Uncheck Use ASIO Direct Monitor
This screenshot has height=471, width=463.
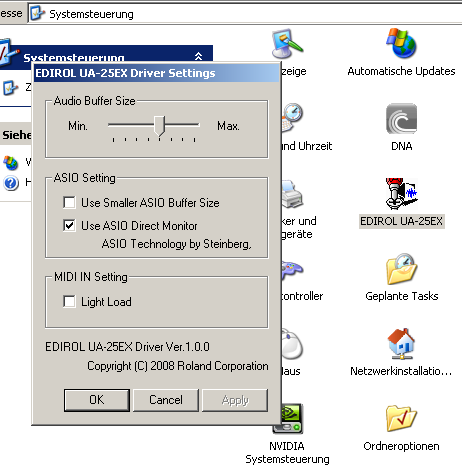click(69, 225)
